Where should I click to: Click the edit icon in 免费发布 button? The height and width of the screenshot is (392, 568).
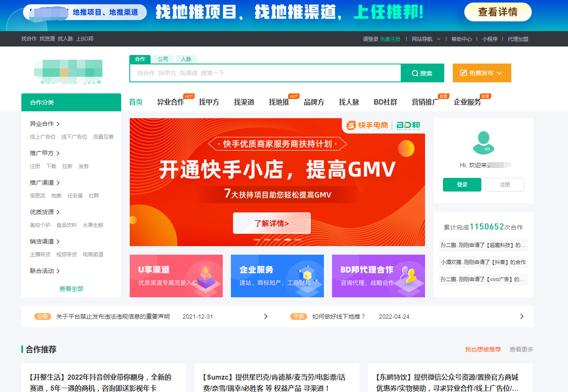coord(463,73)
